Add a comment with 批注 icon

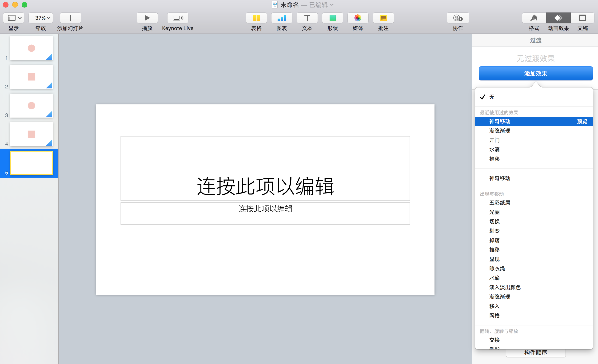coord(383,18)
